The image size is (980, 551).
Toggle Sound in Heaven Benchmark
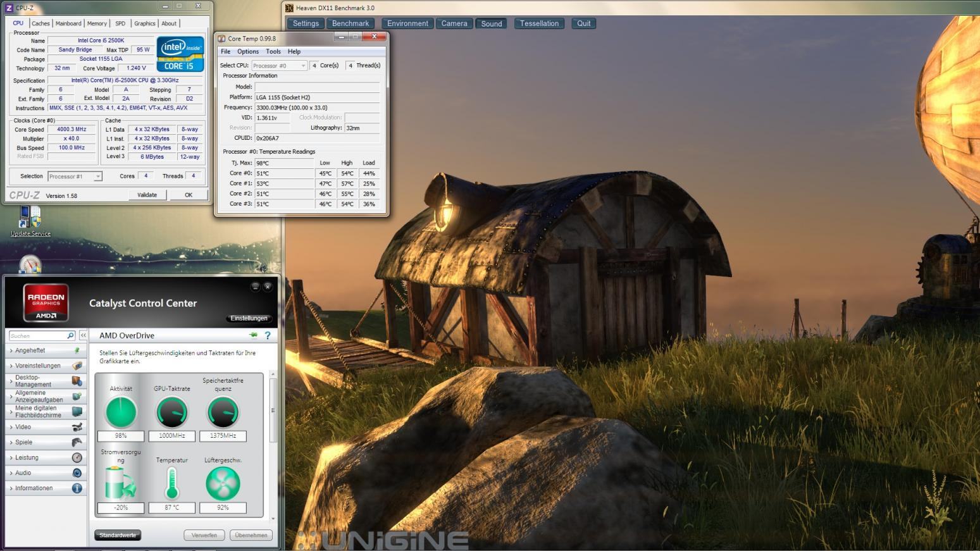[492, 23]
